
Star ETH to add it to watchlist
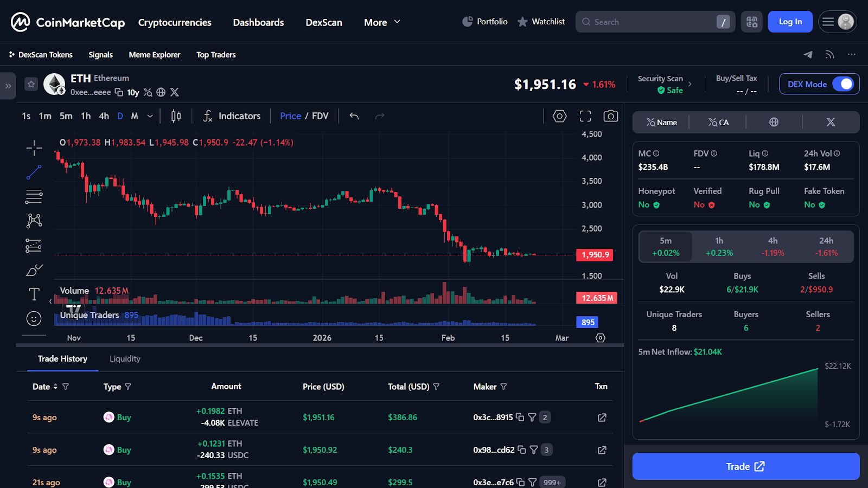pos(31,84)
